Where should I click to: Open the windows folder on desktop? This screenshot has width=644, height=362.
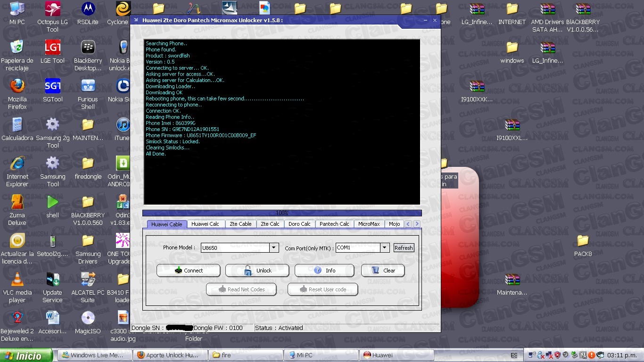tap(512, 52)
